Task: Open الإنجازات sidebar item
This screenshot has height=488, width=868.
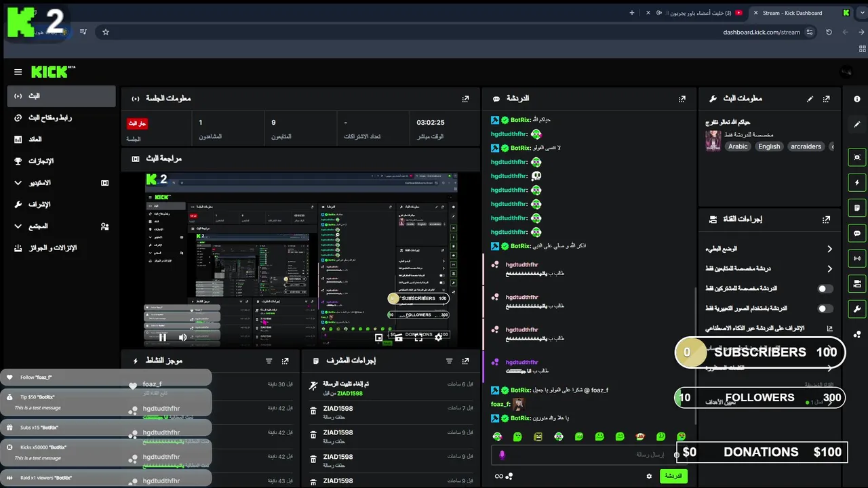Action: tap(61, 161)
